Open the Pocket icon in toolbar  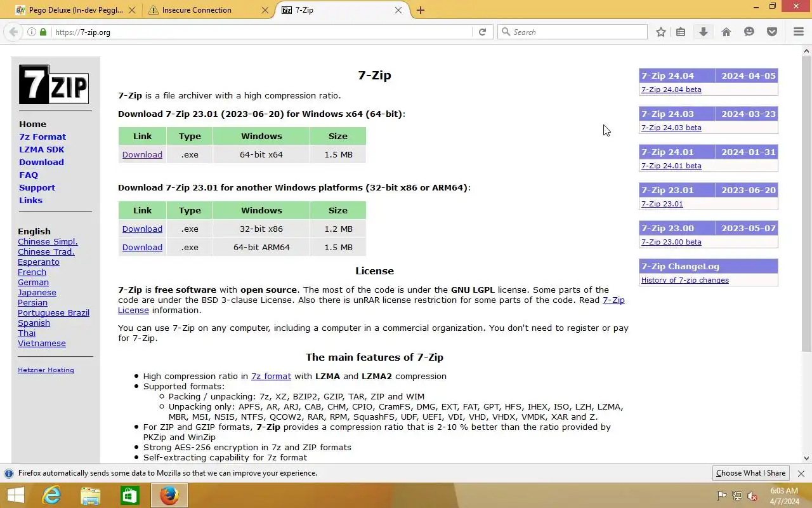click(772, 32)
